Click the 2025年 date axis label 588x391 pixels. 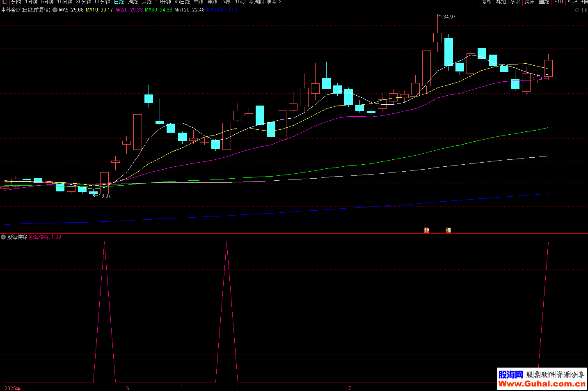coord(13,388)
